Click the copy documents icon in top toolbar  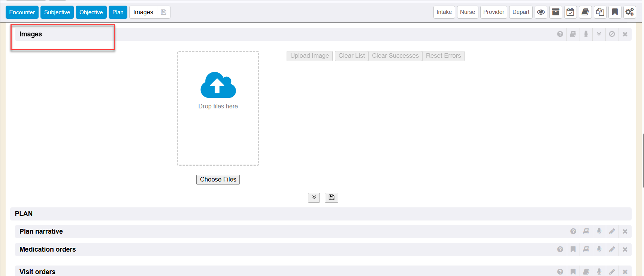[x=600, y=12]
